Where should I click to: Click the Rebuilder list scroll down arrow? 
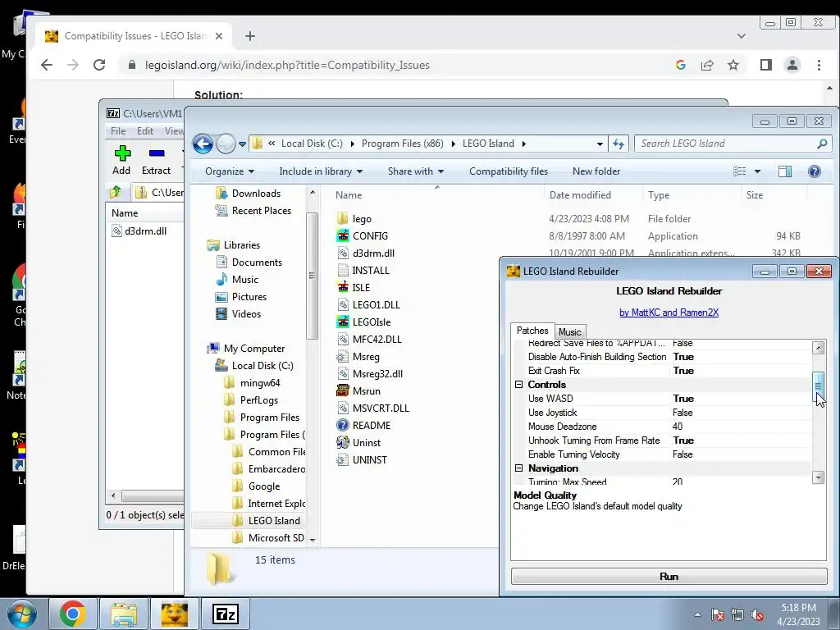coord(818,477)
